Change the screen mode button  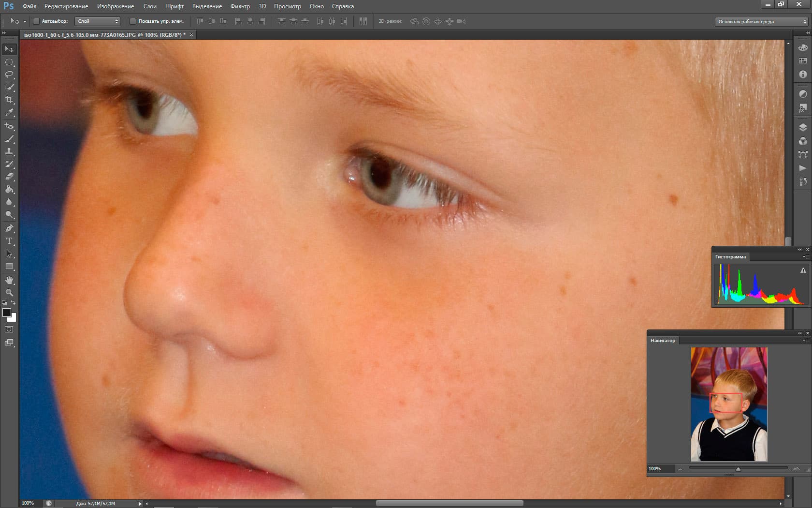coord(9,343)
